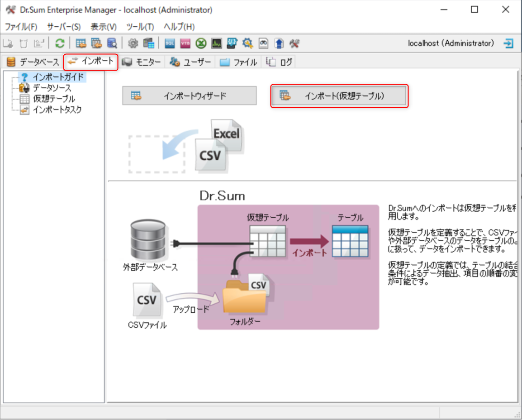Select インポートタスク in the tree
The width and height of the screenshot is (522, 420).
tap(57, 110)
